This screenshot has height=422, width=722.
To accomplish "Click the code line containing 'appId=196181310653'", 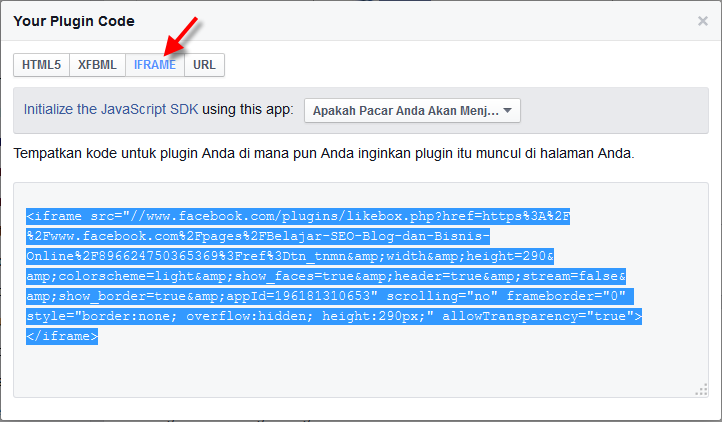I will point(330,296).
